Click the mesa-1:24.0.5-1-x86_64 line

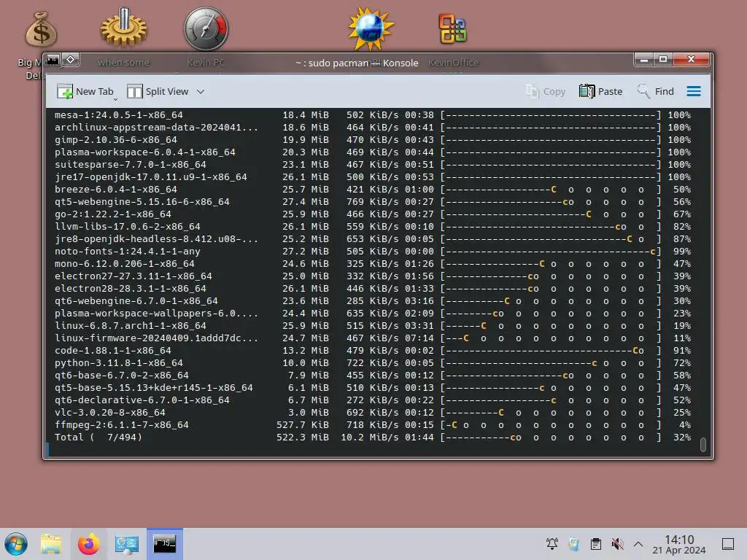click(x=373, y=114)
